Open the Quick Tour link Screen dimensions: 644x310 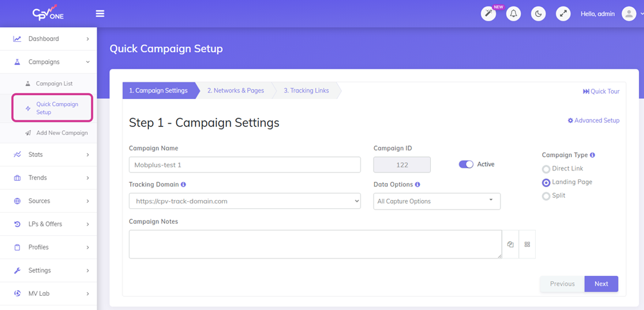(601, 91)
